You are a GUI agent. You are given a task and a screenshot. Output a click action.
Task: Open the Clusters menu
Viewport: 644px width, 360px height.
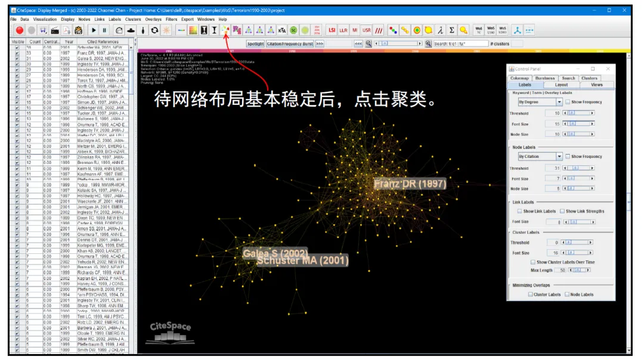click(x=132, y=19)
